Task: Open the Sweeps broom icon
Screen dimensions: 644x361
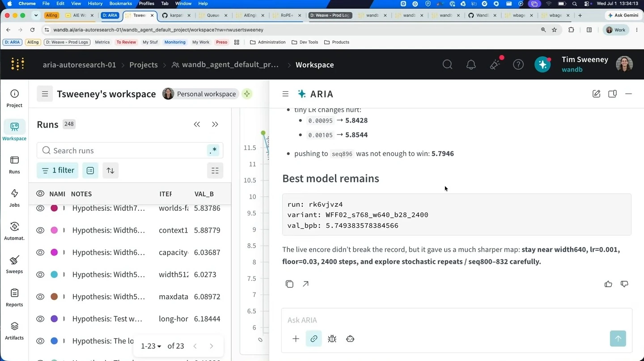Action: pos(14,264)
